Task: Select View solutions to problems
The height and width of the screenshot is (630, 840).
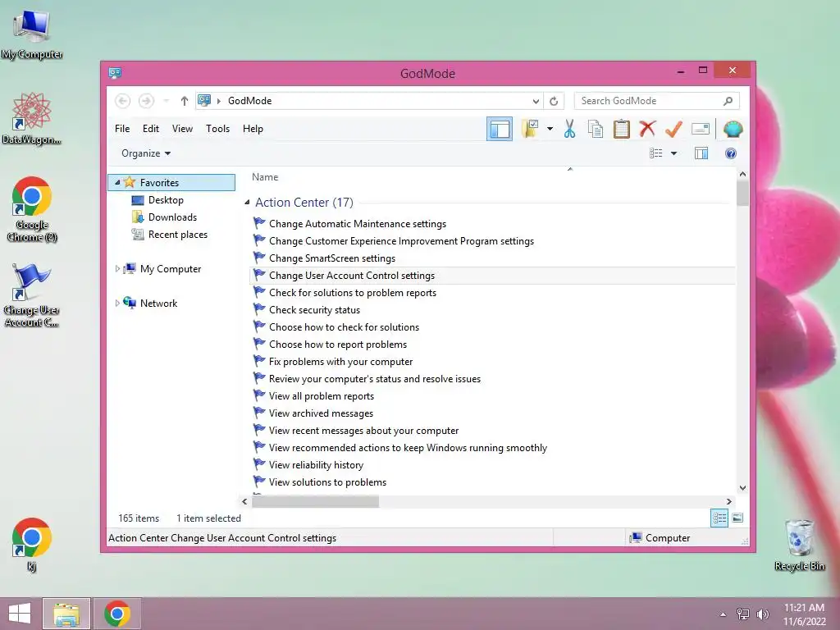Action: (327, 482)
